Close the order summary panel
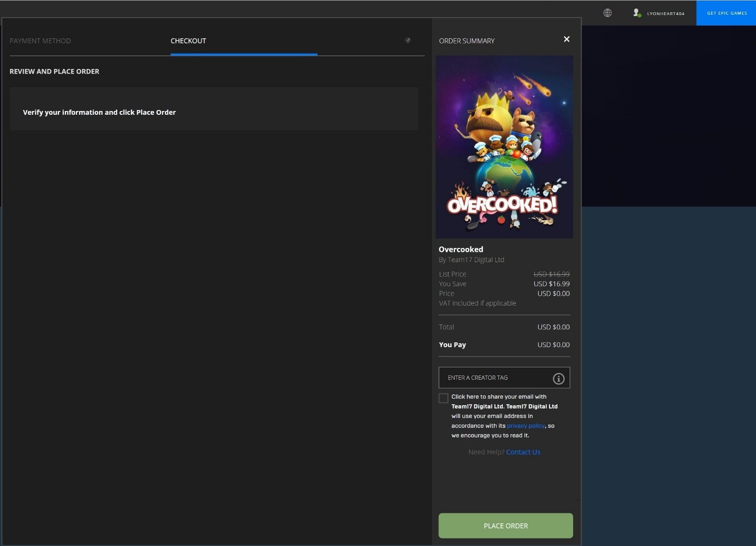The height and width of the screenshot is (546, 756). [x=567, y=39]
